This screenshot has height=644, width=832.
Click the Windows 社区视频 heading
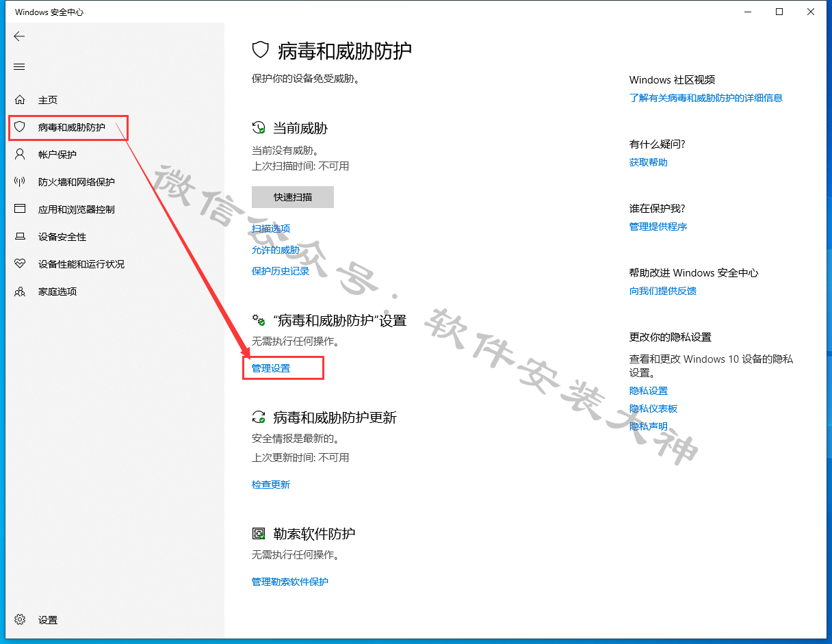click(673, 80)
